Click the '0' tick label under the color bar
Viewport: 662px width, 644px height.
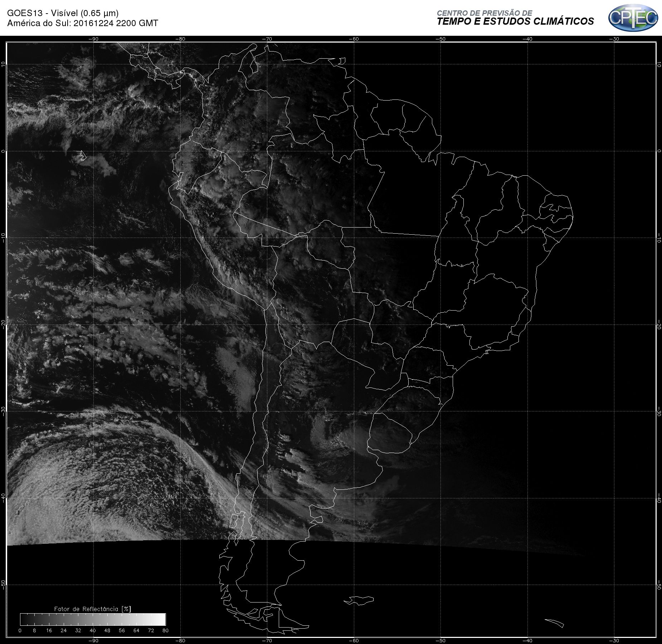pyautogui.click(x=20, y=630)
